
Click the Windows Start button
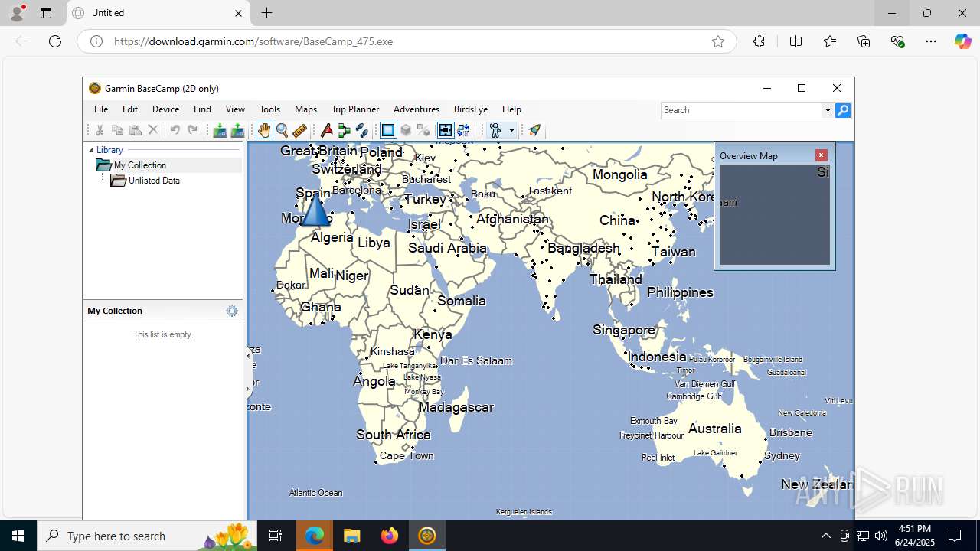coord(18,536)
